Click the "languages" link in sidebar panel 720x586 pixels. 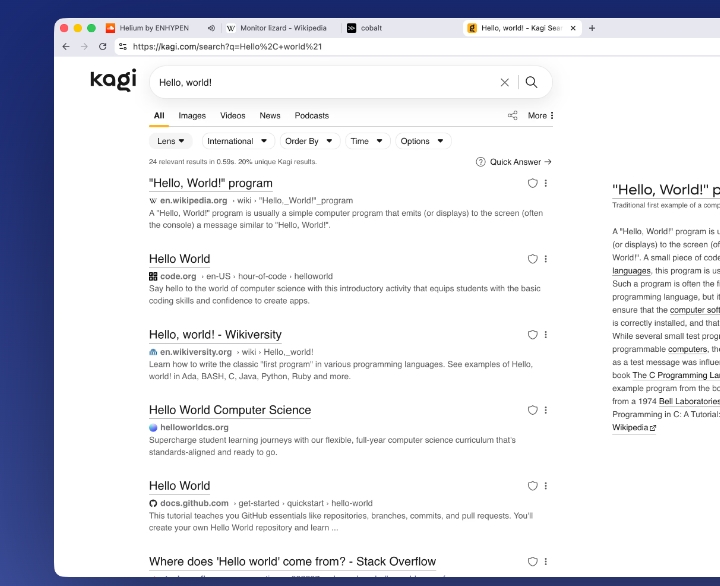[x=631, y=271]
